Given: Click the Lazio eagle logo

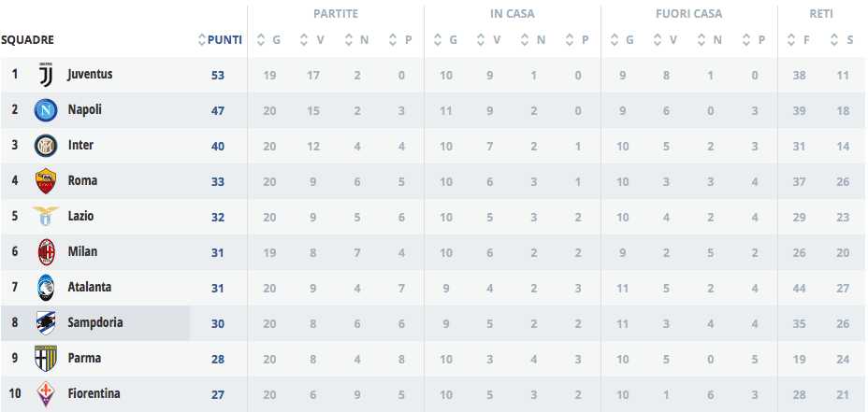Looking at the screenshot, I should click(x=45, y=217).
